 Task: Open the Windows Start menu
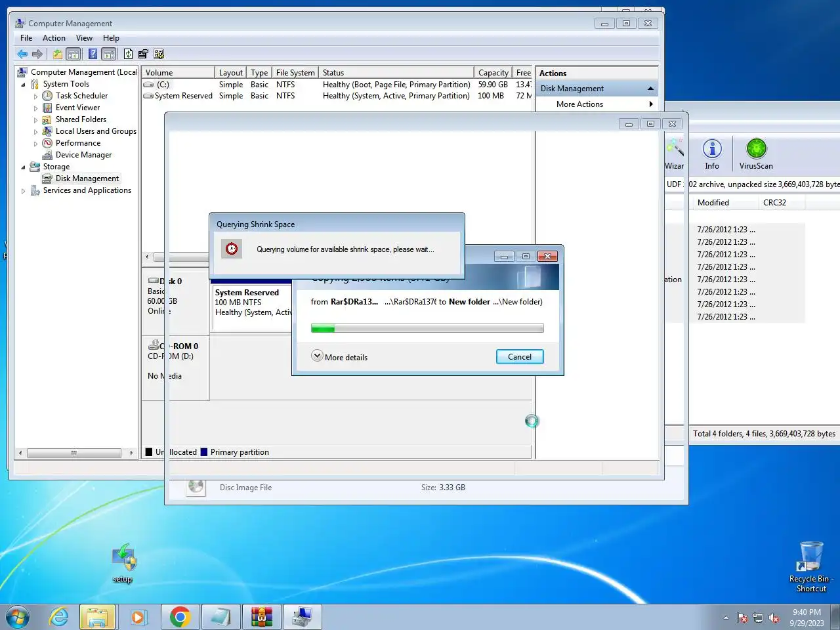click(x=18, y=617)
